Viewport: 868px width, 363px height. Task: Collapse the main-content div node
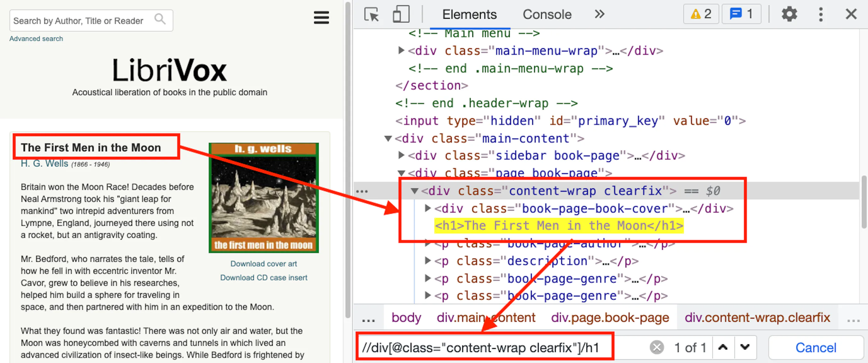coord(388,139)
